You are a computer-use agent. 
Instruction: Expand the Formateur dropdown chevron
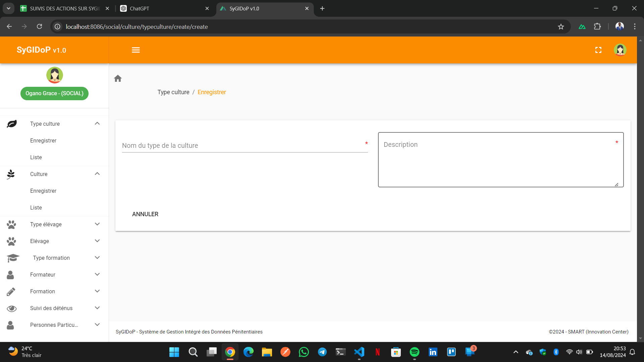(x=97, y=274)
